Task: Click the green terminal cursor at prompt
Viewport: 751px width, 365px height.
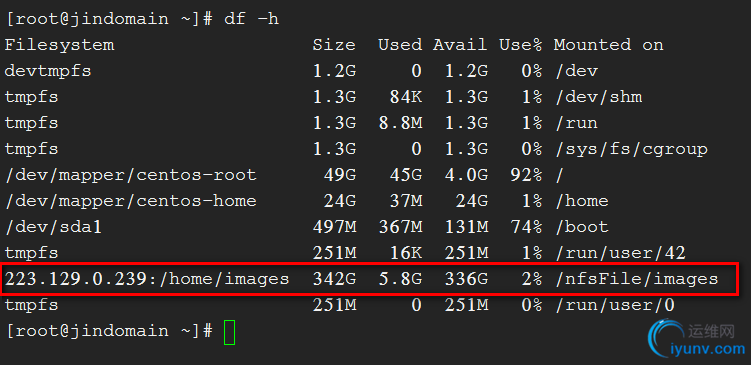Action: pos(229,333)
